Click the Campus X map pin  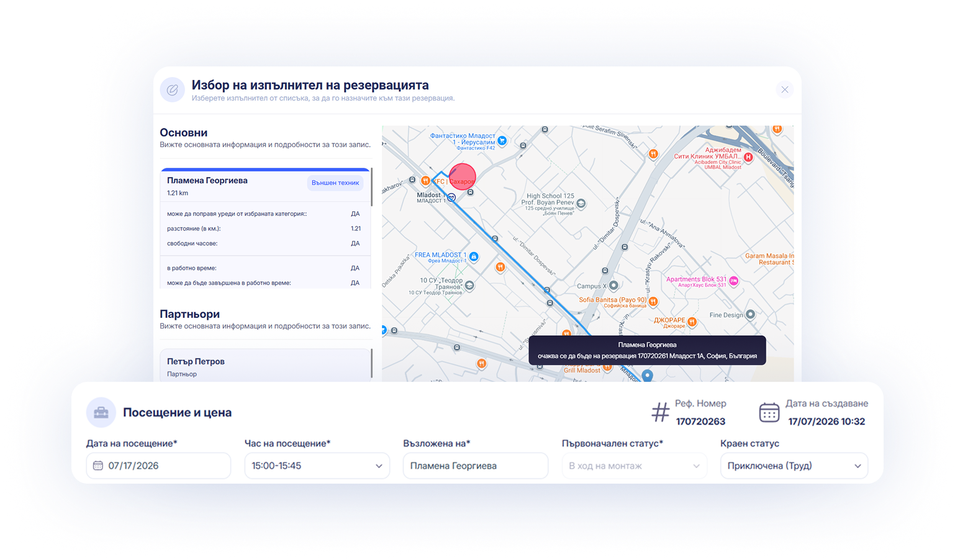613,286
